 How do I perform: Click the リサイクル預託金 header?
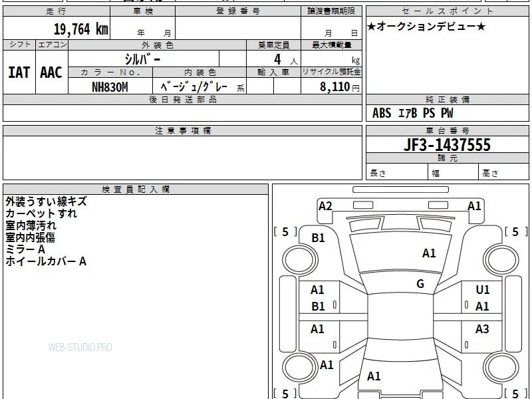pos(331,72)
